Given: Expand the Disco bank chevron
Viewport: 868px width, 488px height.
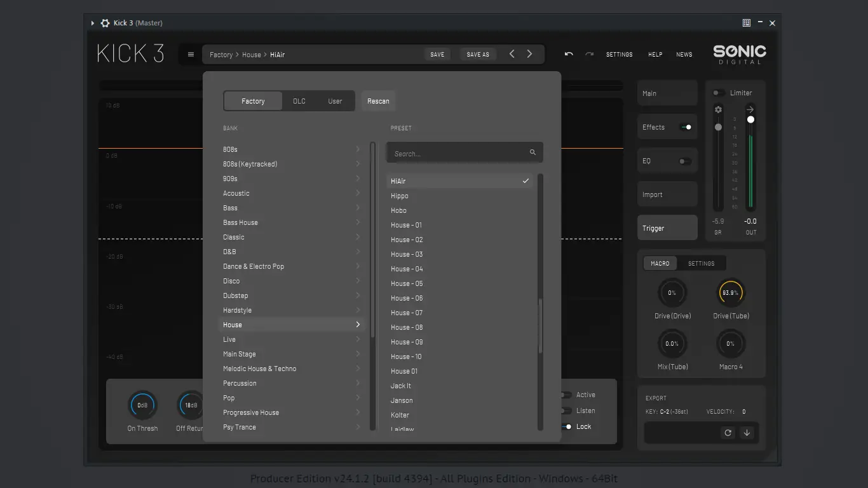Looking at the screenshot, I should pos(358,281).
